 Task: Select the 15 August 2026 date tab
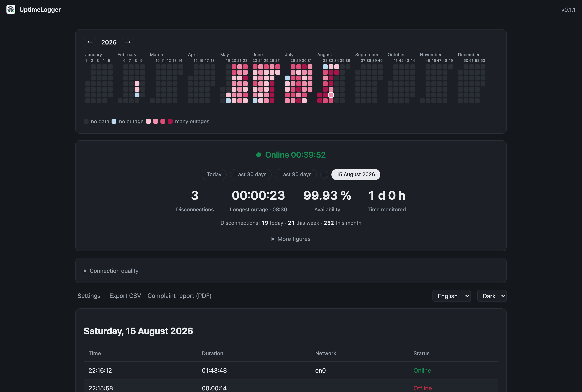tap(356, 175)
